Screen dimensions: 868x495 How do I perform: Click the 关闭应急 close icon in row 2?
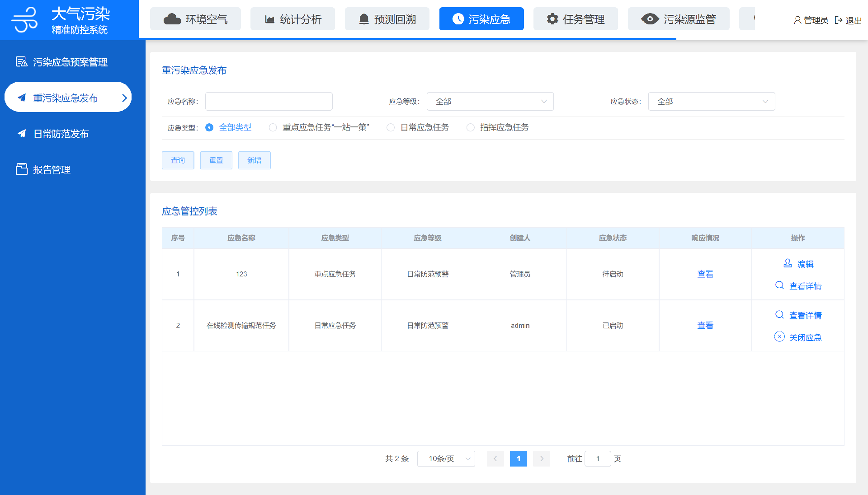pos(779,336)
